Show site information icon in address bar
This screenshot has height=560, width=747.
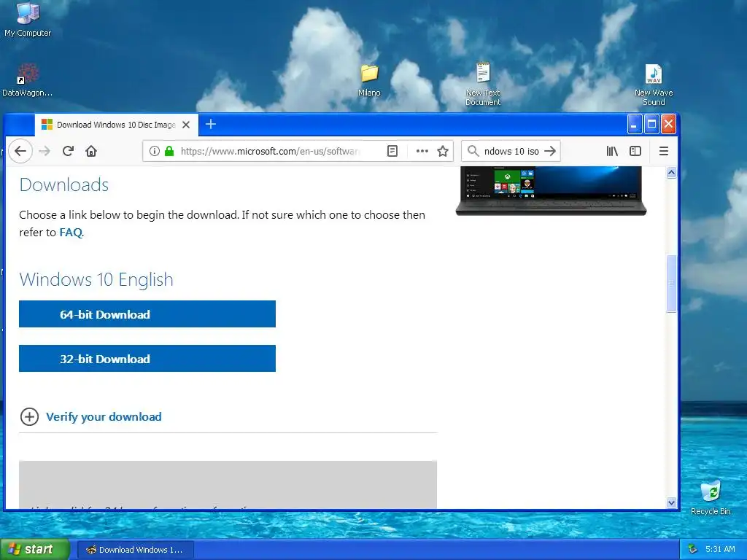(155, 152)
